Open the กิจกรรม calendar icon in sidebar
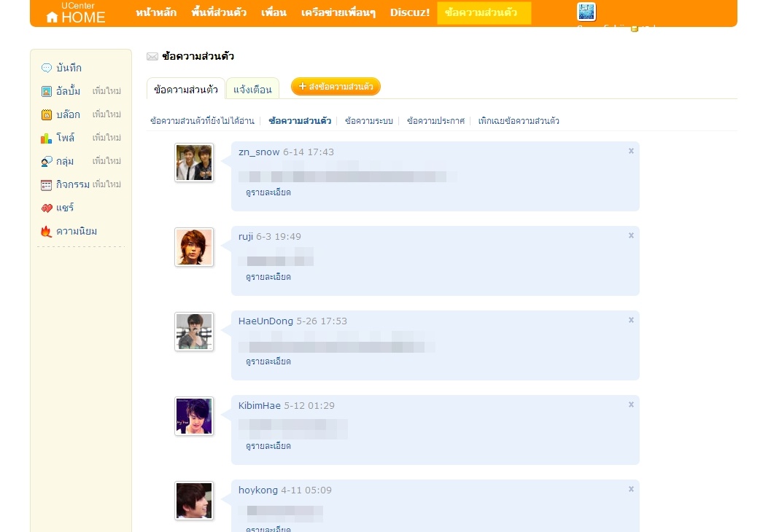The width and height of the screenshot is (779, 532). (46, 185)
